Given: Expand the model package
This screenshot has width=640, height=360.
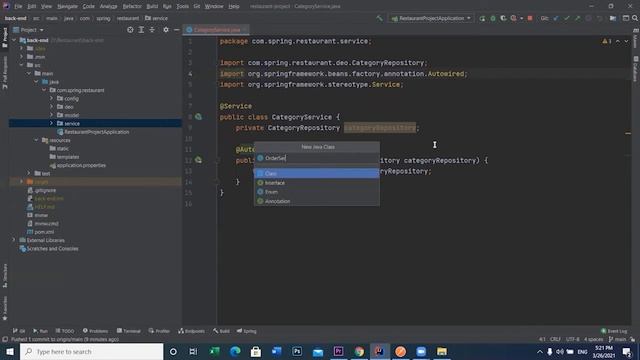Looking at the screenshot, I should (51, 115).
